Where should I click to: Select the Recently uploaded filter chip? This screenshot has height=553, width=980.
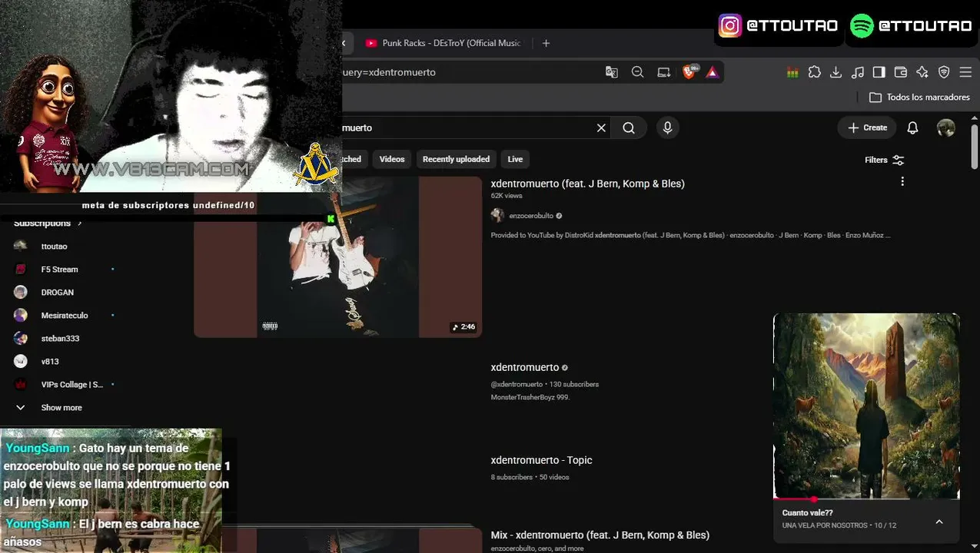(x=456, y=159)
